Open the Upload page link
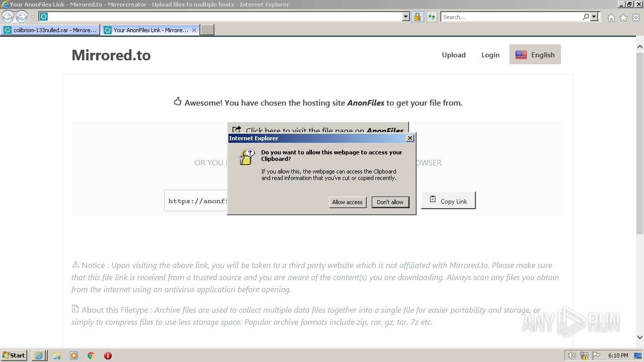The height and width of the screenshot is (362, 644). pyautogui.click(x=454, y=55)
